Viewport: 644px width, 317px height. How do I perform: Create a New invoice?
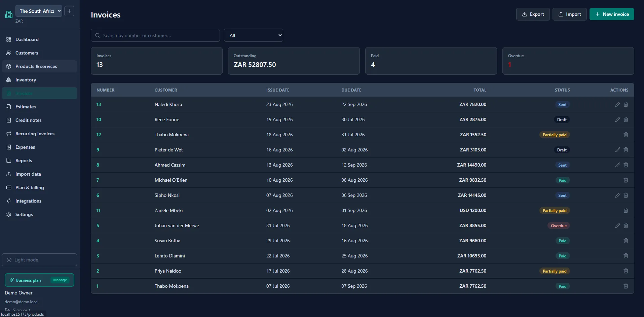point(612,14)
